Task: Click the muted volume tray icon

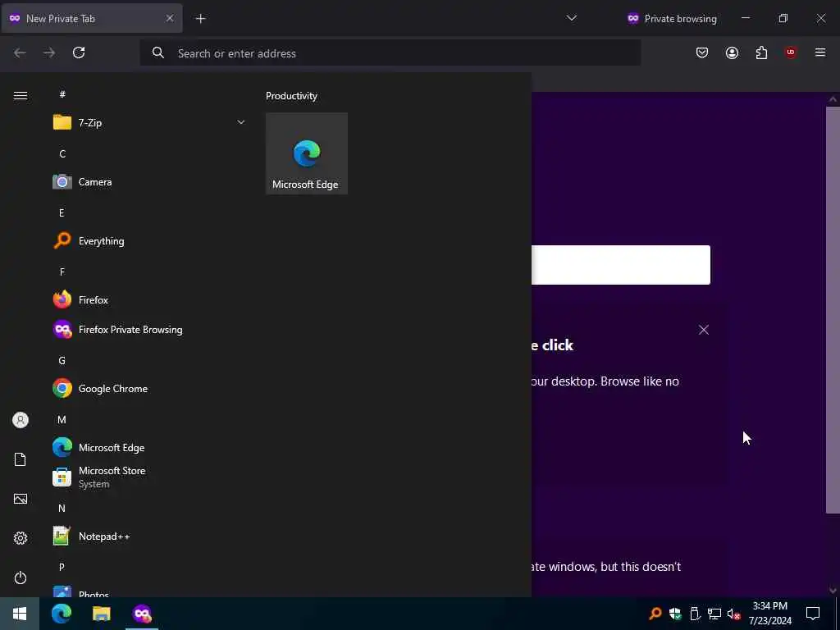Action: 734,614
